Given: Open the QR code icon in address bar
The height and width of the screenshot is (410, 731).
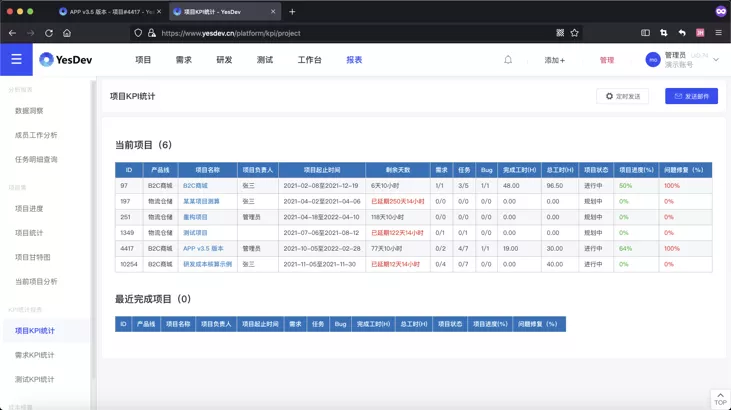Looking at the screenshot, I should coord(560,33).
